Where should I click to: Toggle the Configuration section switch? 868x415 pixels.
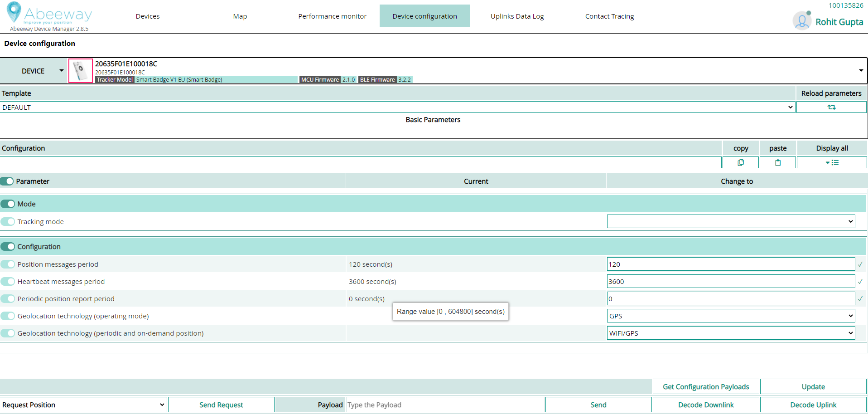tap(8, 247)
